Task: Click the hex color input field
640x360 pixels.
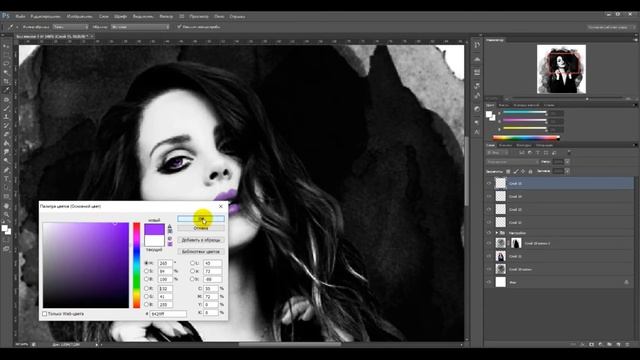Action: [168, 314]
